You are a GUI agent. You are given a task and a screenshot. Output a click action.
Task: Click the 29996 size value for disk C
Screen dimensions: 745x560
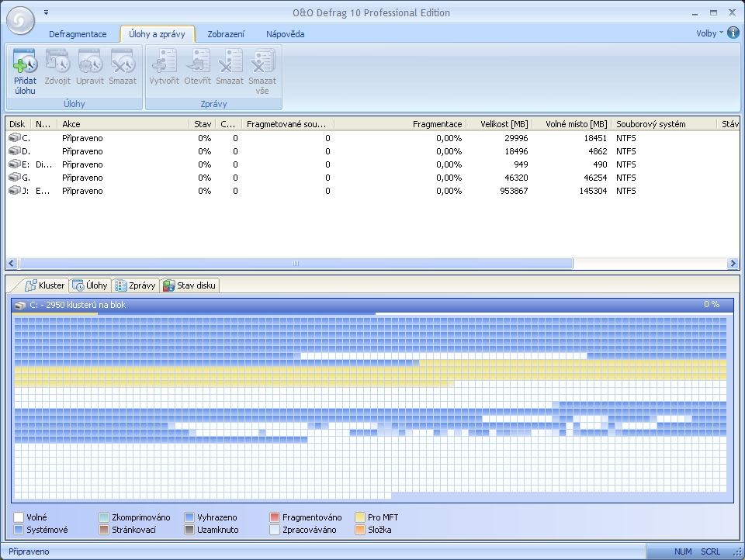click(x=516, y=138)
